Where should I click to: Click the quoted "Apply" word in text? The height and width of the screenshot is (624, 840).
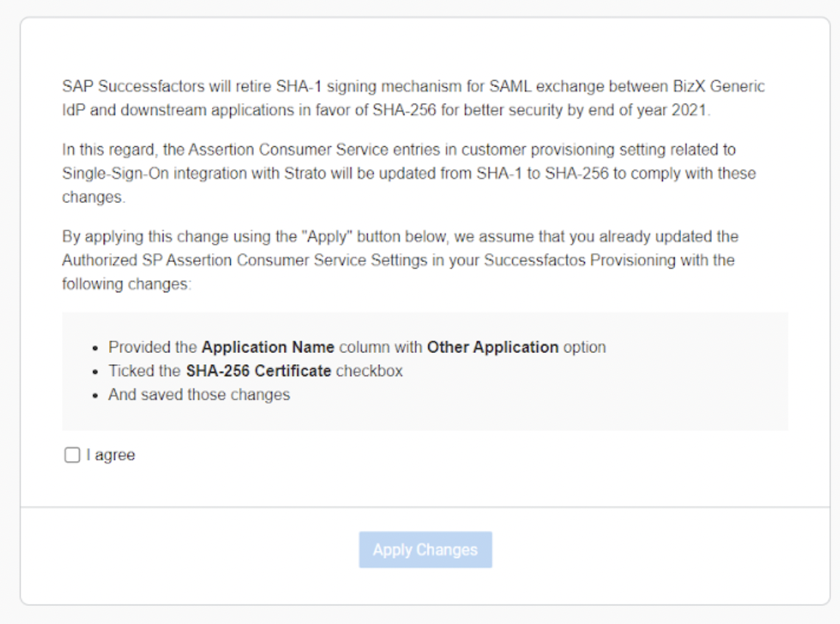click(x=325, y=236)
